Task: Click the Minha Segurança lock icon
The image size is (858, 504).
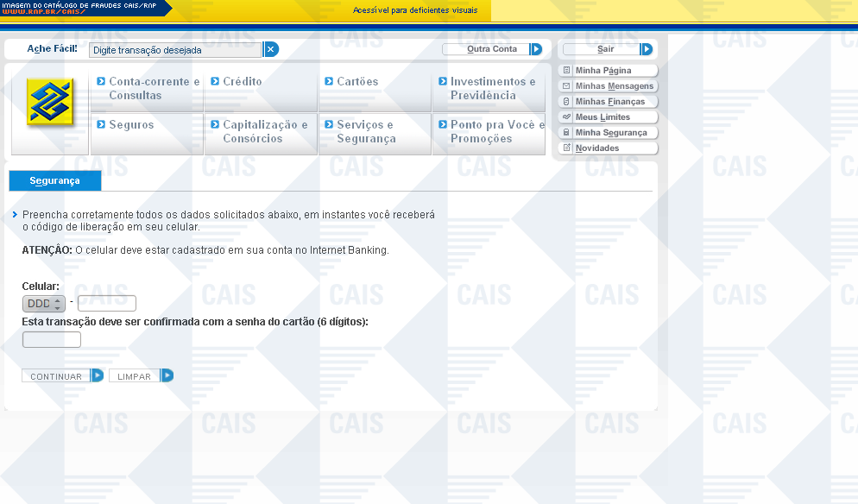Action: coord(566,133)
